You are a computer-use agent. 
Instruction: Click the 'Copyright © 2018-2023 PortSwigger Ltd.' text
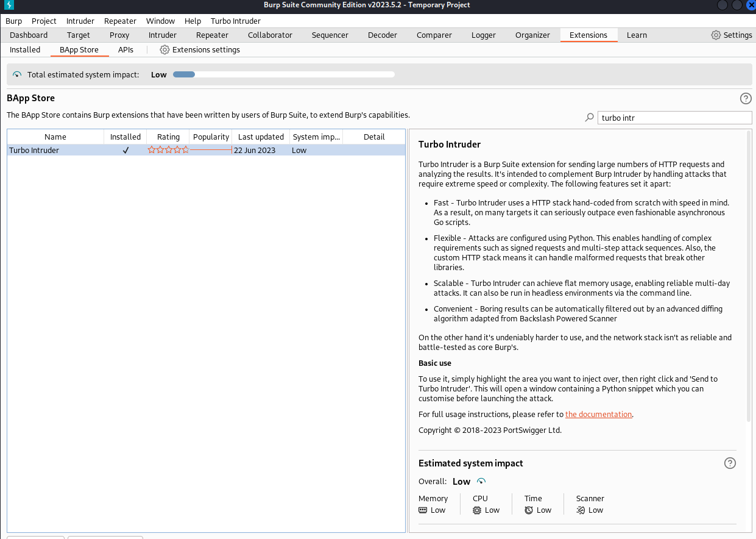tap(490, 430)
